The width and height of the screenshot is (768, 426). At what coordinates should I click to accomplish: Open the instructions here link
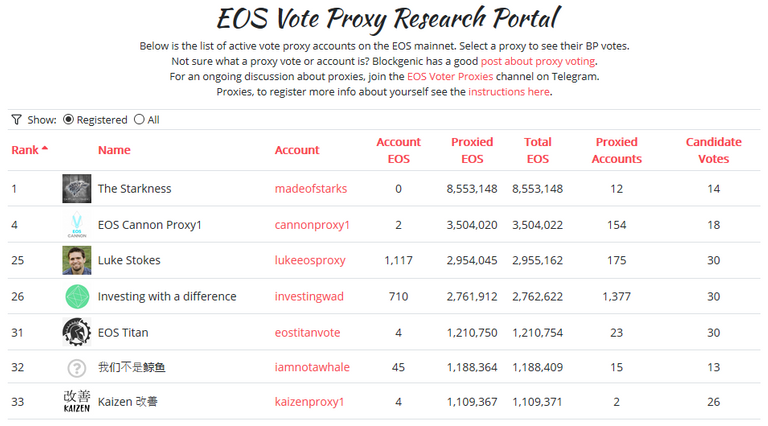(x=509, y=92)
